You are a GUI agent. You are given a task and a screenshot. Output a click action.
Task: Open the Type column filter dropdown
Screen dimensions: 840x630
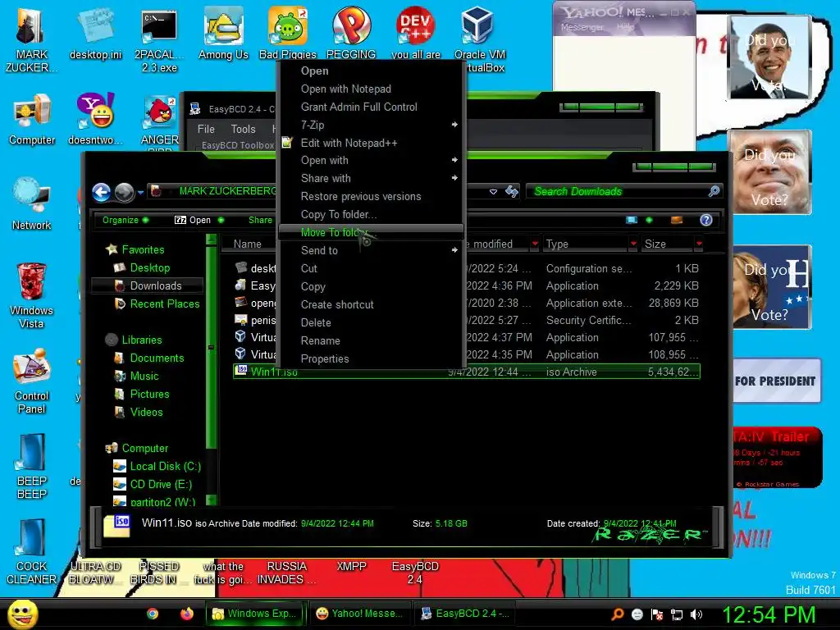click(634, 244)
